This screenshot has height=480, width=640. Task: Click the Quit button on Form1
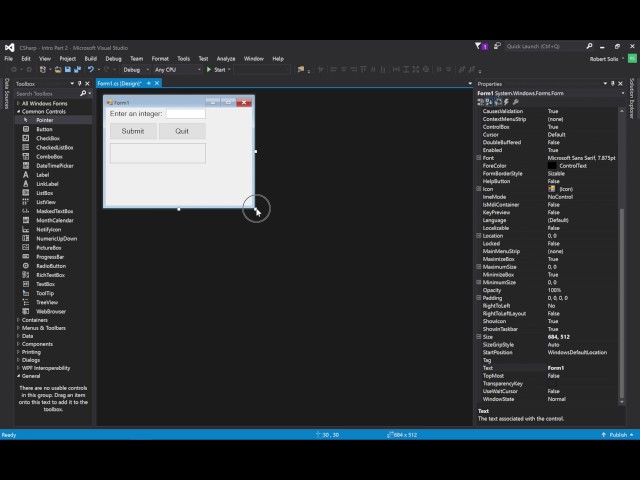click(182, 131)
